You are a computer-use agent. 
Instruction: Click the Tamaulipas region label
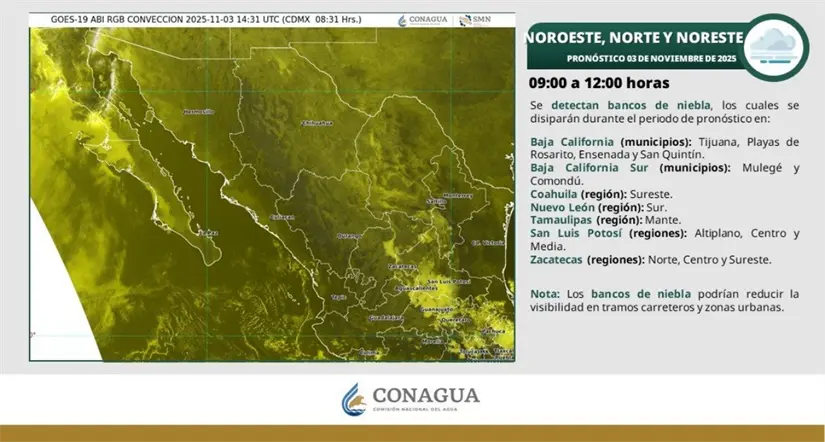point(586,220)
